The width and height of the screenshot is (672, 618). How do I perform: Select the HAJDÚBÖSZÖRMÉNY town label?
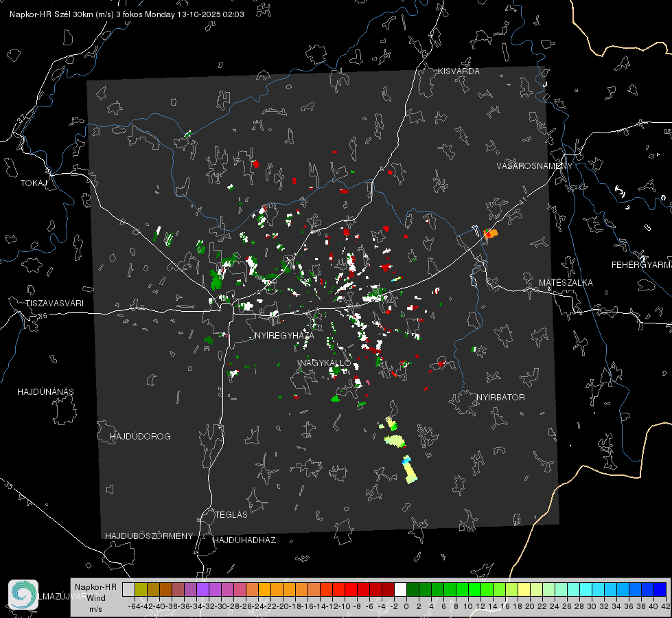click(149, 536)
